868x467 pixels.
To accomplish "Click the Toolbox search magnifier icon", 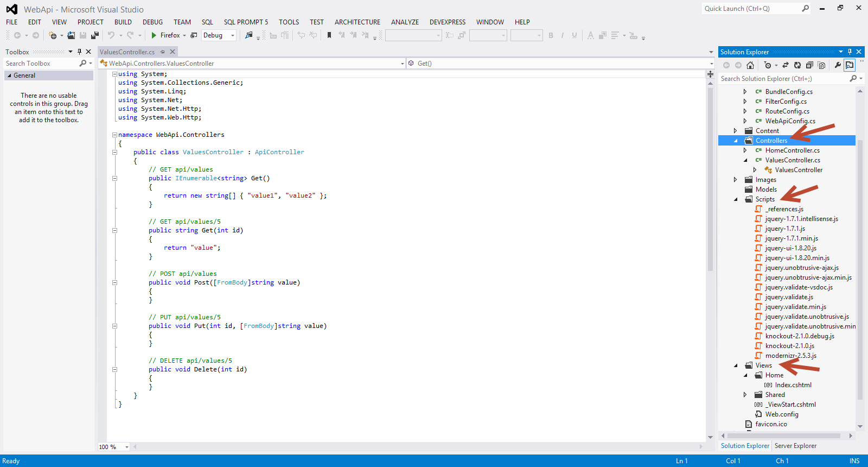I will (x=83, y=64).
